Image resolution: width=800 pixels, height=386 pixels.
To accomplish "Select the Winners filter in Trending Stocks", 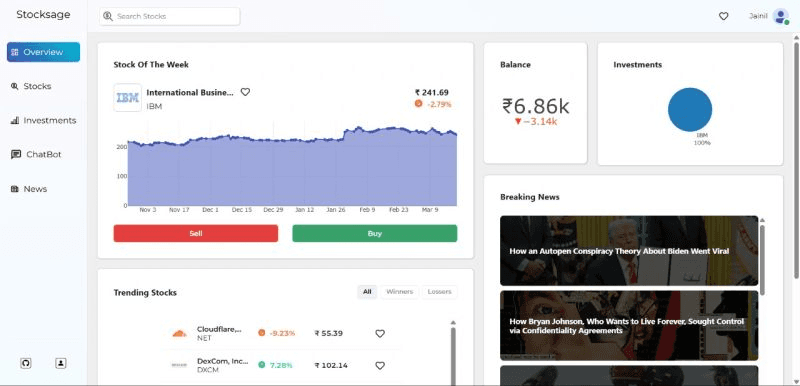I will pyautogui.click(x=399, y=292).
